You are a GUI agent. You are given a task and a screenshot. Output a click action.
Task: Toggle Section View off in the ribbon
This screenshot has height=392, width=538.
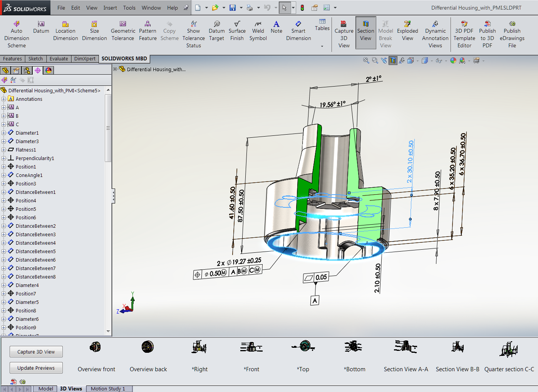pos(365,33)
